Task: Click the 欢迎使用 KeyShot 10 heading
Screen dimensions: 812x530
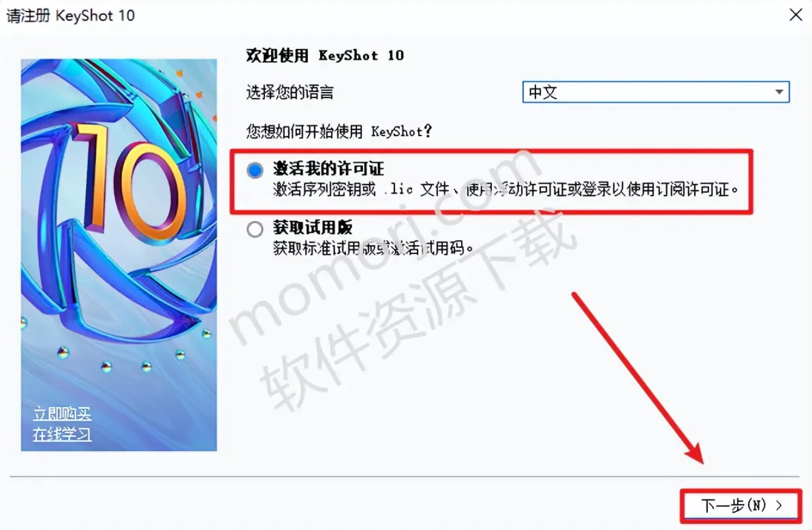Action: (x=325, y=55)
